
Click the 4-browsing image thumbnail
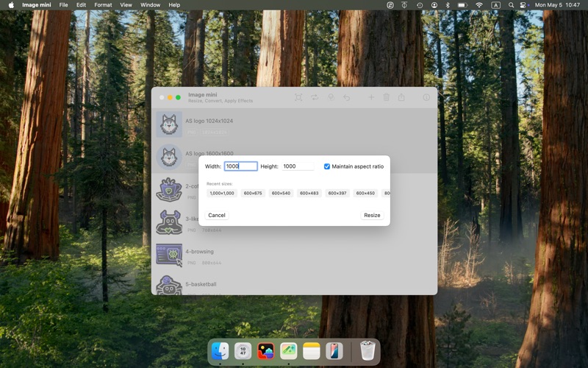[x=169, y=255]
